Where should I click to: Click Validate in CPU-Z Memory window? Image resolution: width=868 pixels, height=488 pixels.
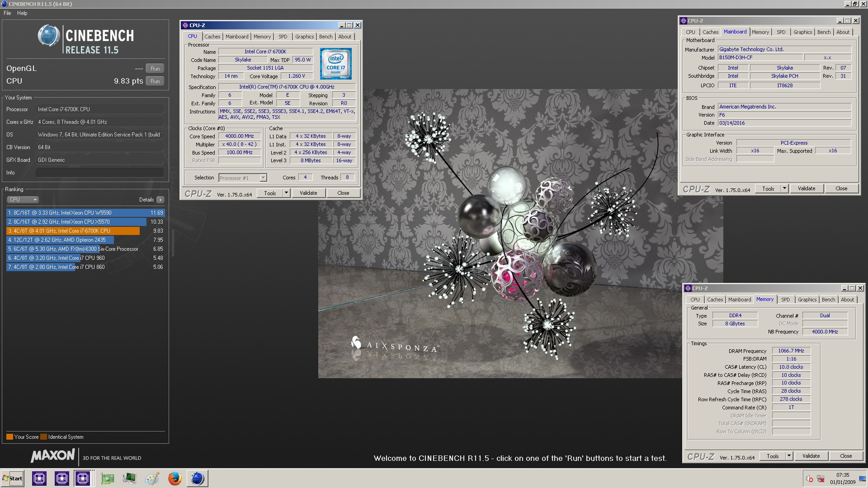[811, 456]
